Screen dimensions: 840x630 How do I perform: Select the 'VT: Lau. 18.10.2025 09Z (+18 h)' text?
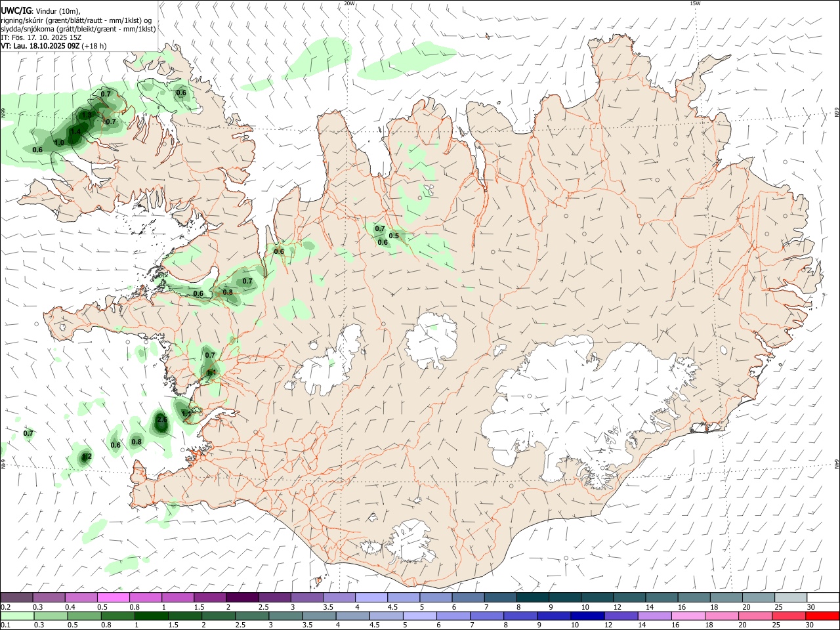click(54, 46)
